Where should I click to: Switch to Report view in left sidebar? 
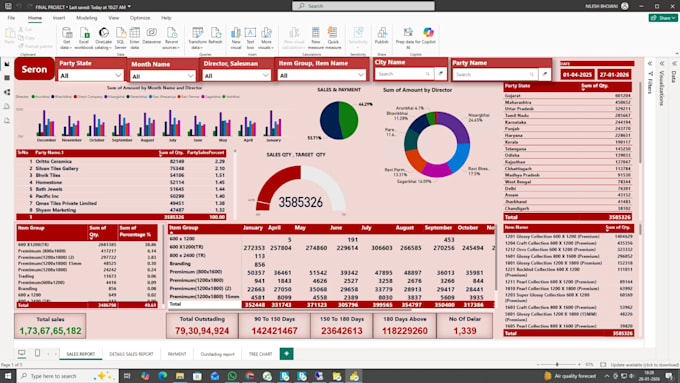(x=7, y=64)
